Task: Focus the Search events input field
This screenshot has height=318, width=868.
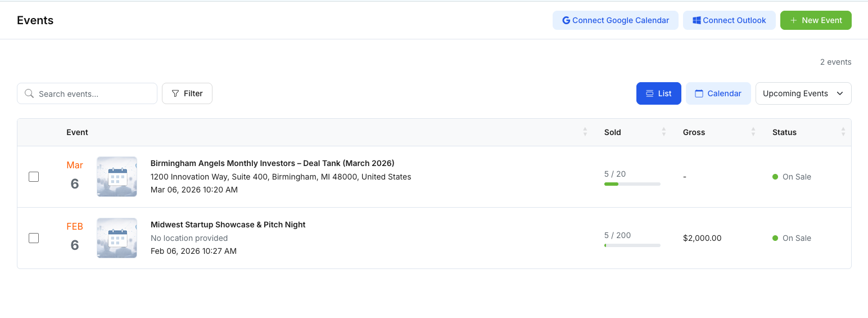Action: (x=94, y=94)
